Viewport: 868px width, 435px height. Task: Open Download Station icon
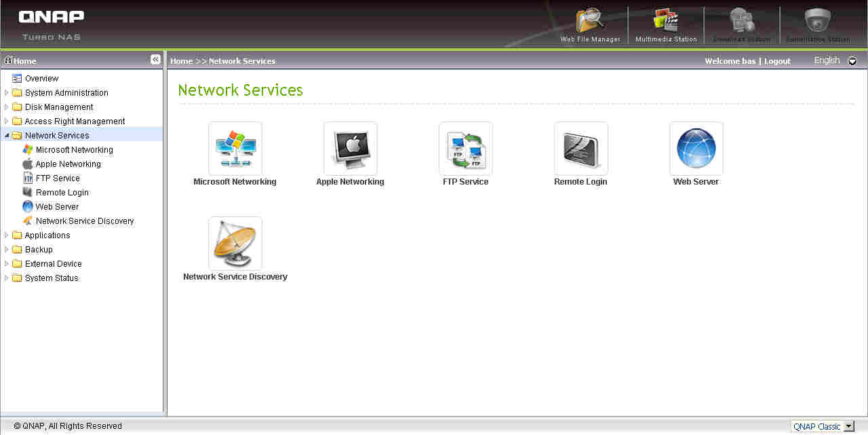click(x=742, y=20)
